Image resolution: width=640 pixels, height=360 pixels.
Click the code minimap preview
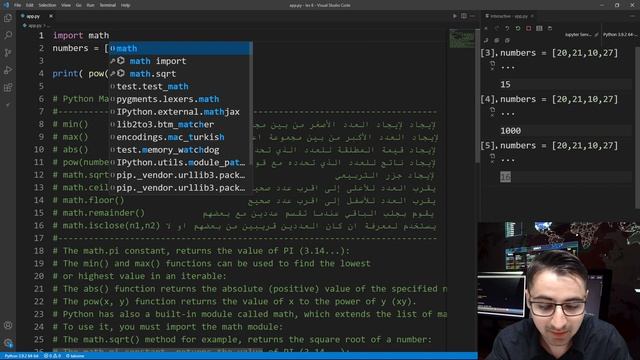point(462,39)
